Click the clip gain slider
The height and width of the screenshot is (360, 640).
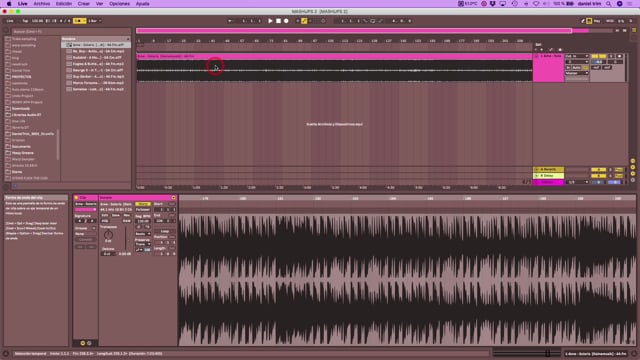(126, 238)
